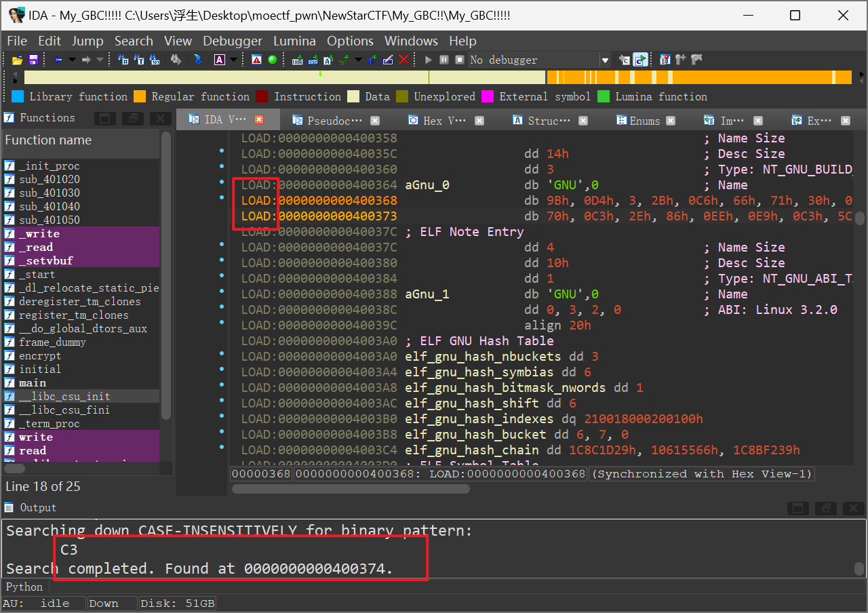The image size is (868, 613).
Task: Open the Options menu
Action: pyautogui.click(x=350, y=41)
